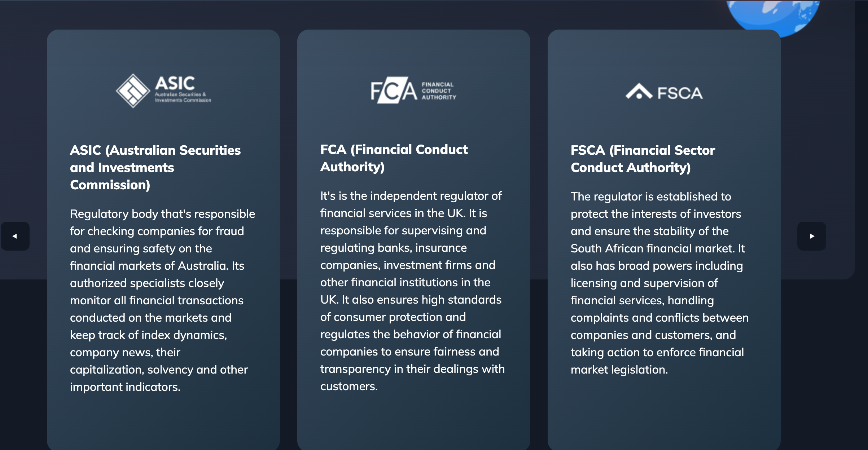Image resolution: width=868 pixels, height=450 pixels.
Task: Click the FSCA roof-shaped logo icon
Action: [x=639, y=92]
